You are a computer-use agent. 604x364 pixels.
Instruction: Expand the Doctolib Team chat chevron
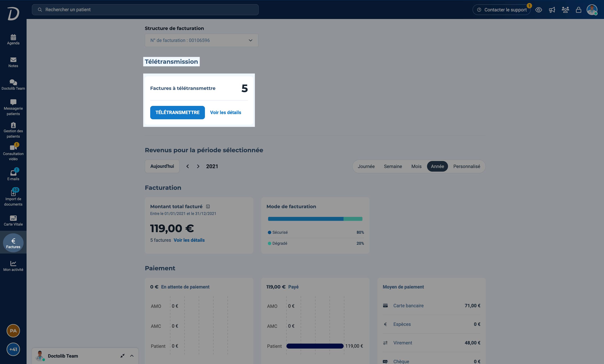tap(132, 356)
